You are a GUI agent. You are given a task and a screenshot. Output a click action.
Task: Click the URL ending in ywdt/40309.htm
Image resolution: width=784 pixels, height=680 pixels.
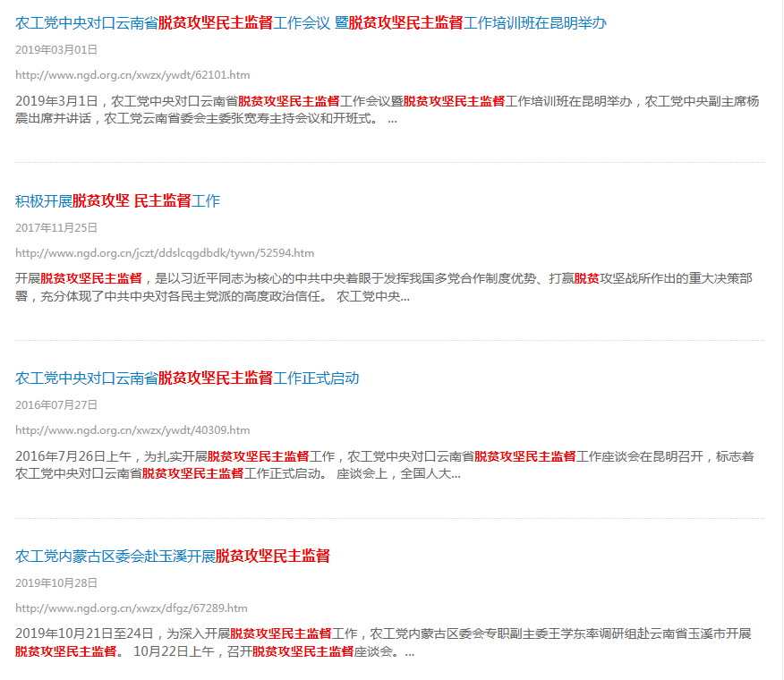(132, 430)
